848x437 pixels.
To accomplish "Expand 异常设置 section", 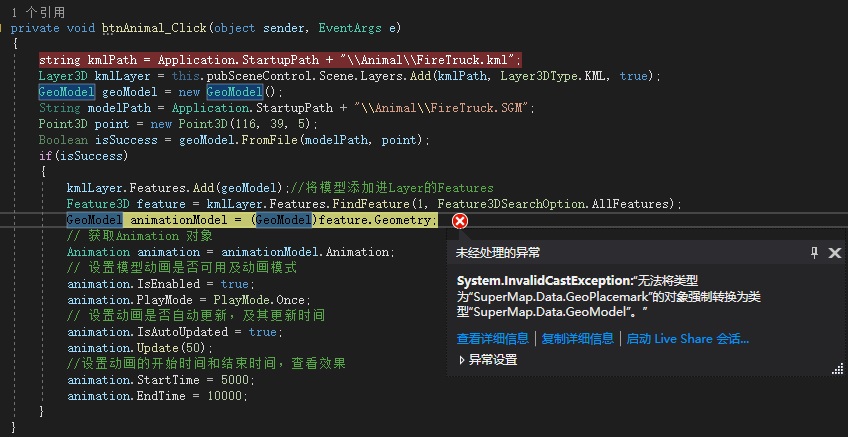I will point(488,360).
